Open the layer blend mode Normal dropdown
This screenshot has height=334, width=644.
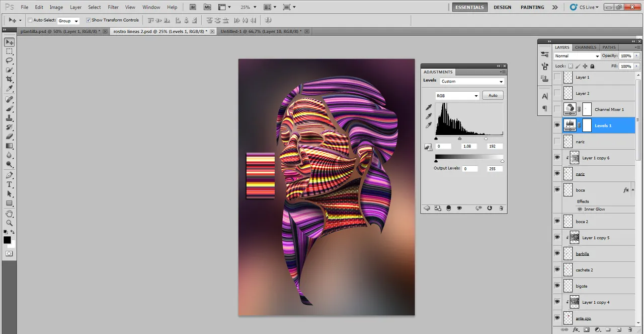pyautogui.click(x=577, y=56)
